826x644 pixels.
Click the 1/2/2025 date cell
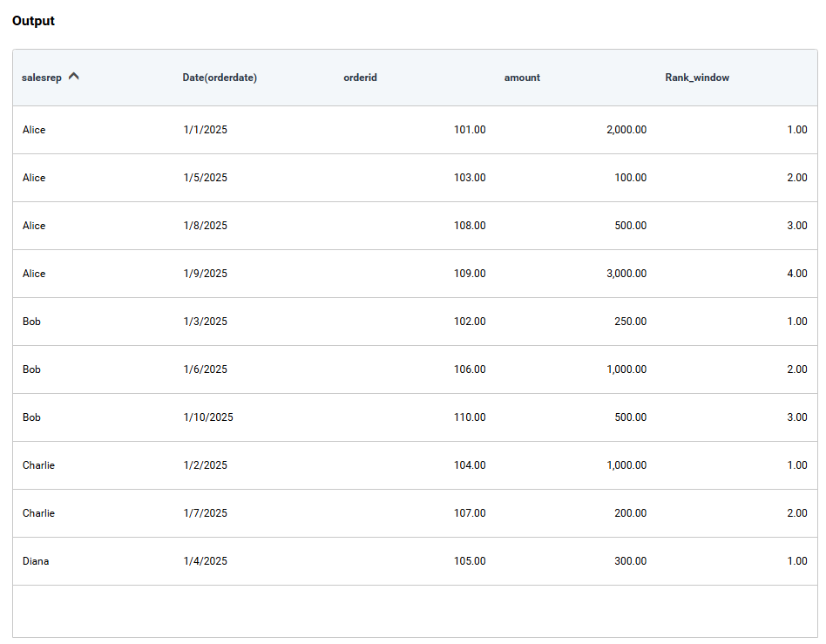point(205,465)
